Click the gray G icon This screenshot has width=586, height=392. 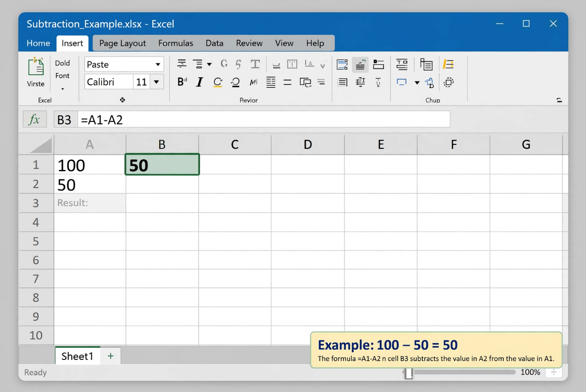click(224, 64)
